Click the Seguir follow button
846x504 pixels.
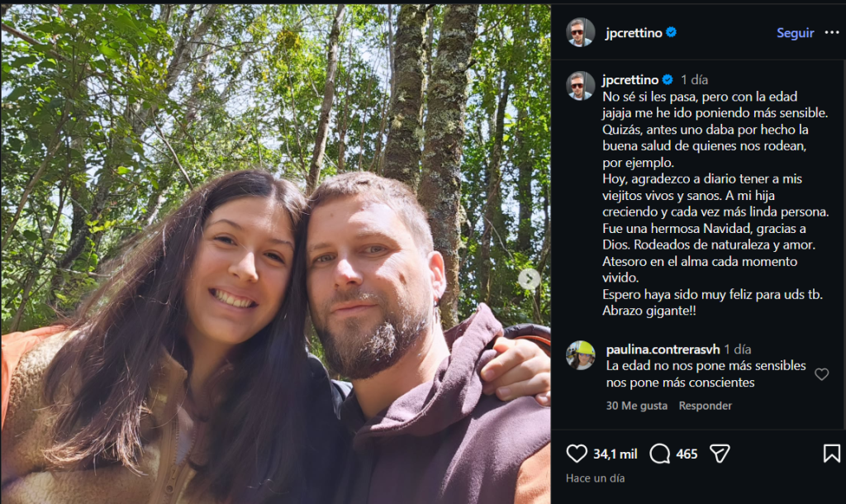(795, 33)
